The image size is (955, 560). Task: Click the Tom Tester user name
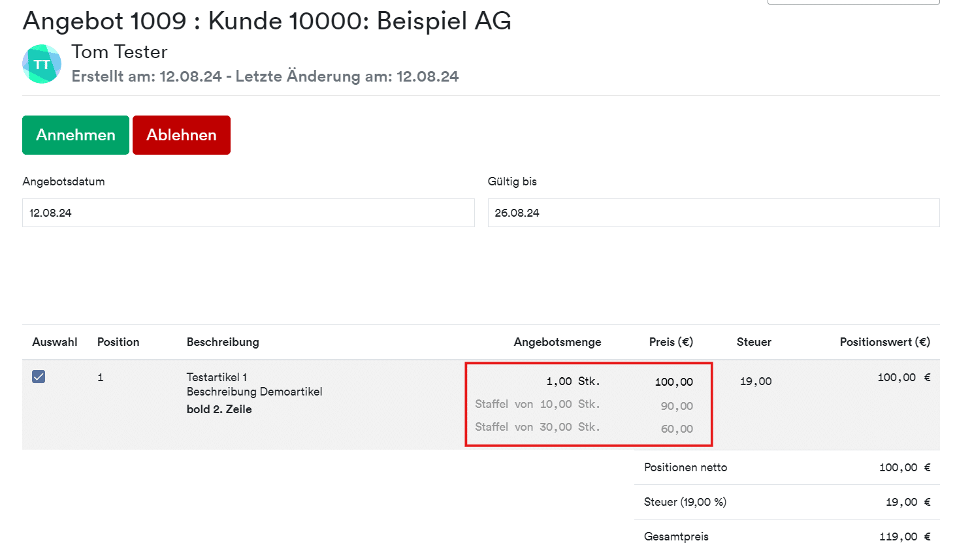click(120, 52)
